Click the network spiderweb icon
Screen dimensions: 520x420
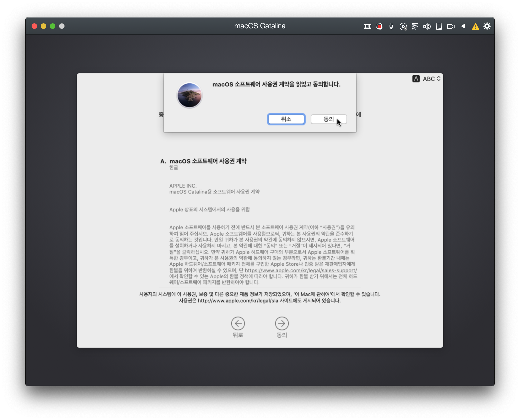click(415, 26)
